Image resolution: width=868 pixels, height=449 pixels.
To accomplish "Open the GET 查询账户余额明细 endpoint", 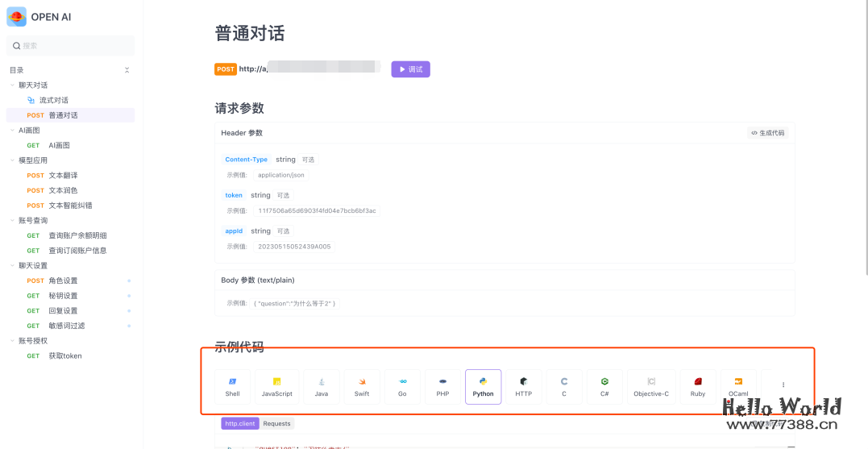I will click(70, 235).
